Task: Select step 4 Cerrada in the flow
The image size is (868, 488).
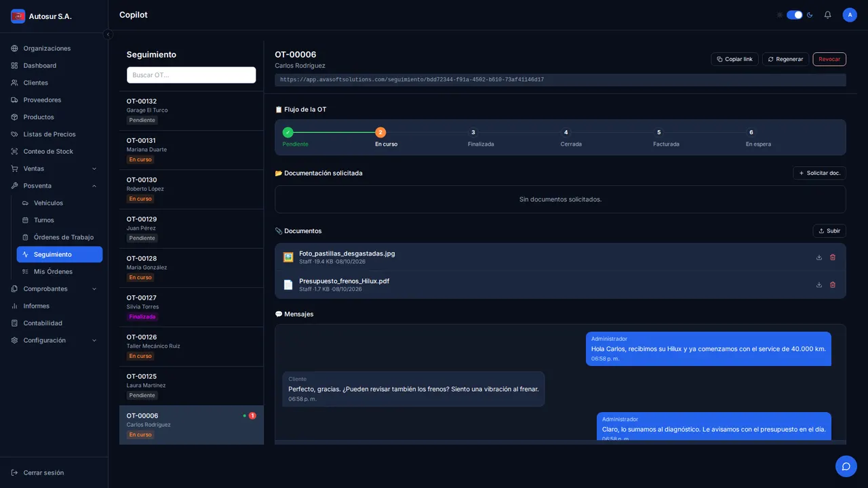Action: pos(566,132)
